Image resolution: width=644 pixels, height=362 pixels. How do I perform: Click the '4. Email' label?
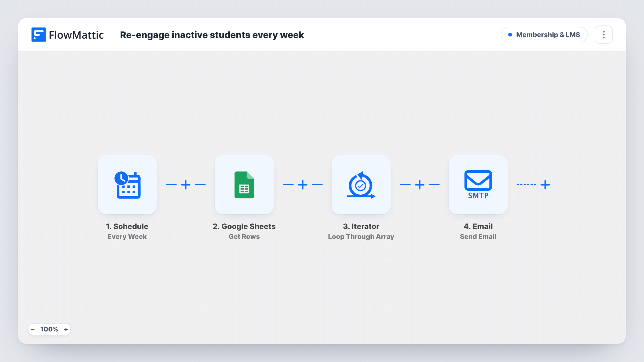(x=478, y=226)
